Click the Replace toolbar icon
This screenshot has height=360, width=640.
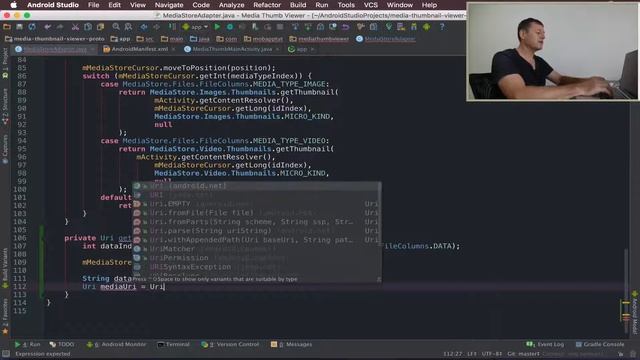(128, 27)
